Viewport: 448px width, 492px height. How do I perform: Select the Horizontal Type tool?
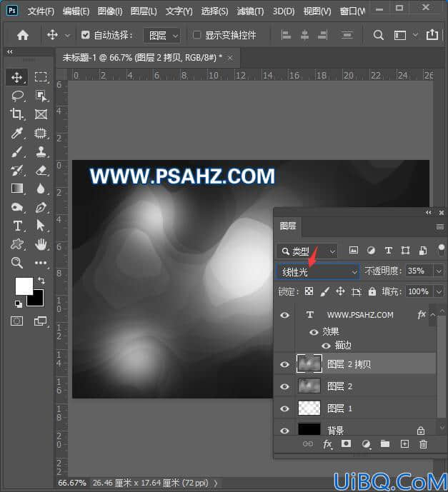coord(17,226)
